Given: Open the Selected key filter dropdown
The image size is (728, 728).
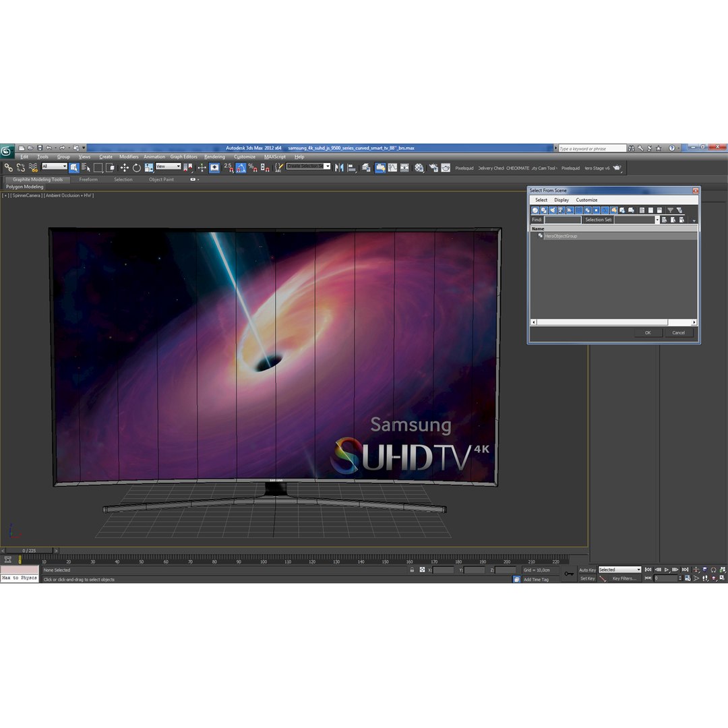Looking at the screenshot, I should [619, 570].
